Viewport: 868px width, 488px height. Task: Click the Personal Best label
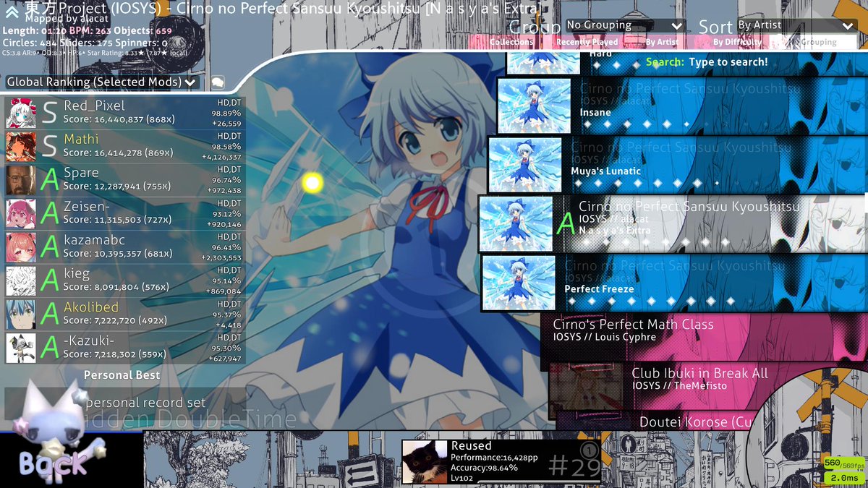122,375
